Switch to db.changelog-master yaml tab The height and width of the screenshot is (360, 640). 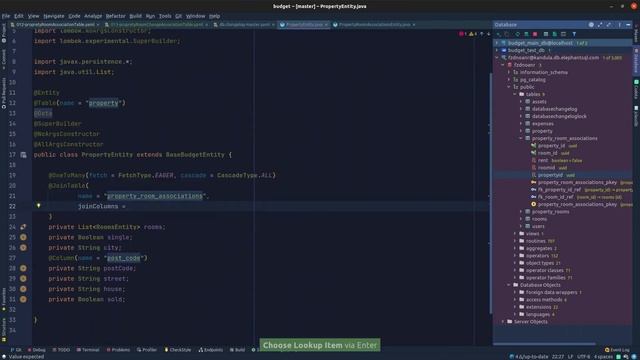(244, 24)
